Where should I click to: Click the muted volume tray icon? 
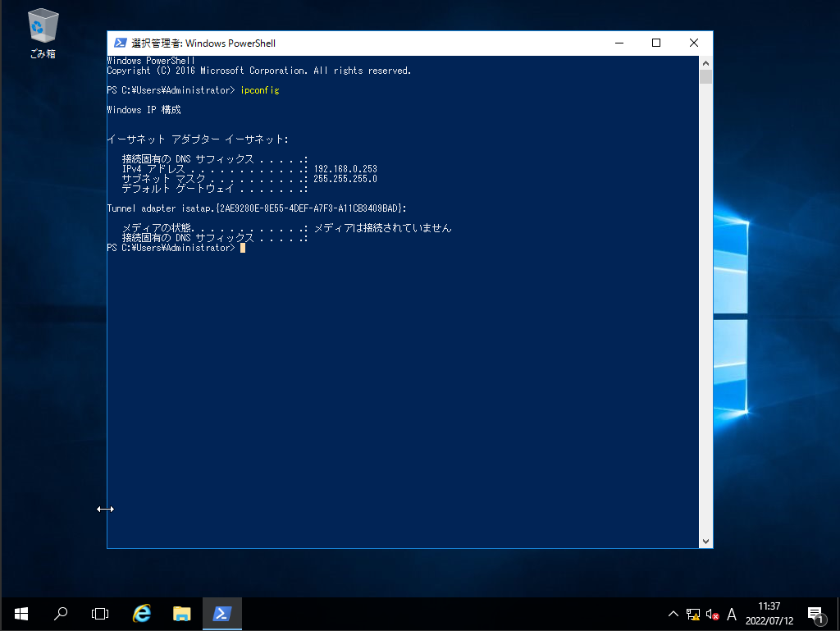[x=712, y=615]
